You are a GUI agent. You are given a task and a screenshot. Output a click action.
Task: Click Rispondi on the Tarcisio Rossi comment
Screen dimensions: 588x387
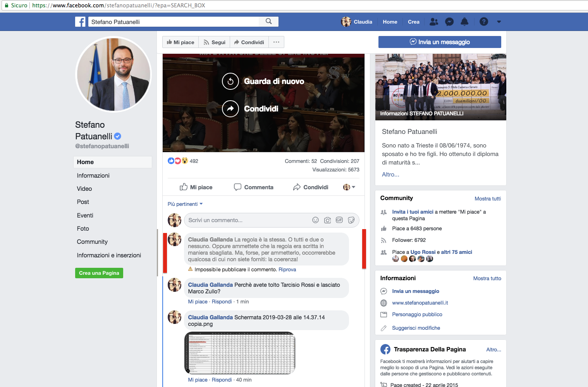click(x=222, y=302)
